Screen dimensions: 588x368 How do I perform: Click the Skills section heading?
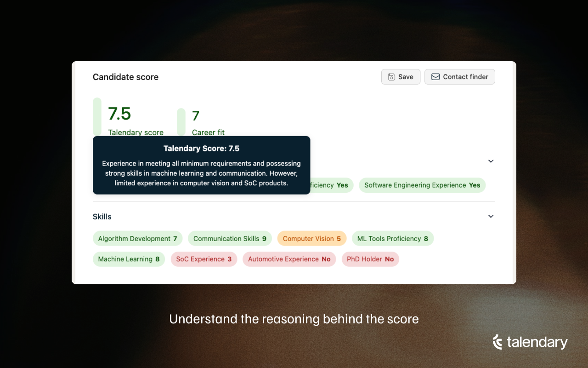pyautogui.click(x=102, y=217)
